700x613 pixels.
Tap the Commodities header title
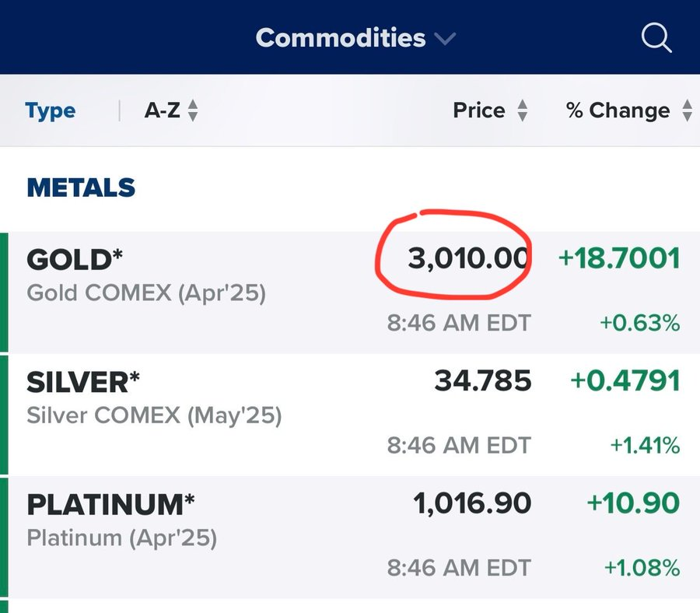point(341,37)
